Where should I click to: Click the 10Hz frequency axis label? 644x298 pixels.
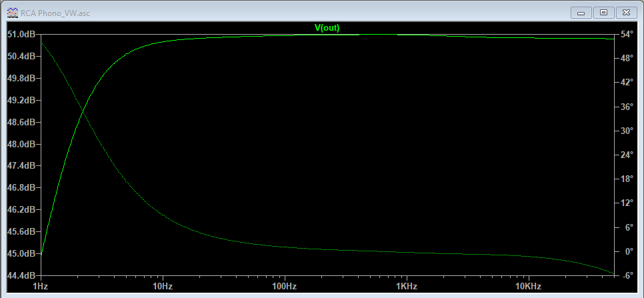click(x=163, y=286)
